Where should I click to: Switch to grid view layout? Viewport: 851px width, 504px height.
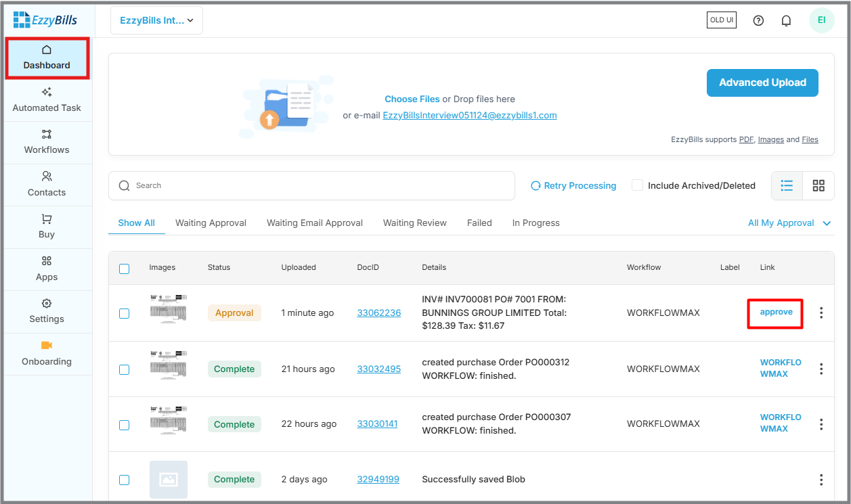click(819, 185)
